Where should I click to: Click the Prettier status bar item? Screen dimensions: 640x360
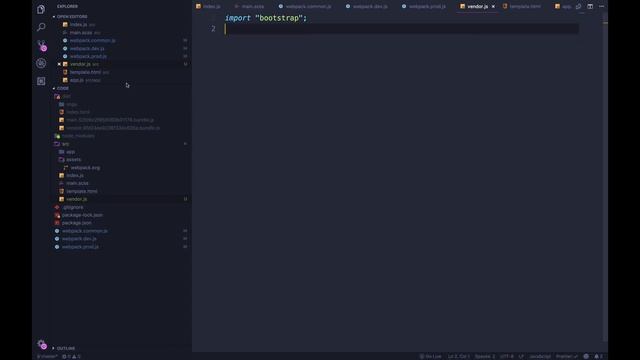click(567, 357)
